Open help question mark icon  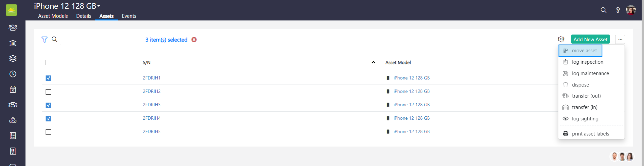tap(618, 10)
